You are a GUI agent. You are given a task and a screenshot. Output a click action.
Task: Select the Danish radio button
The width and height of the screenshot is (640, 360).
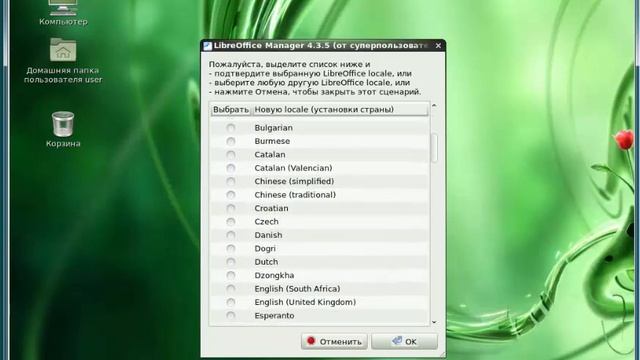click(x=231, y=235)
